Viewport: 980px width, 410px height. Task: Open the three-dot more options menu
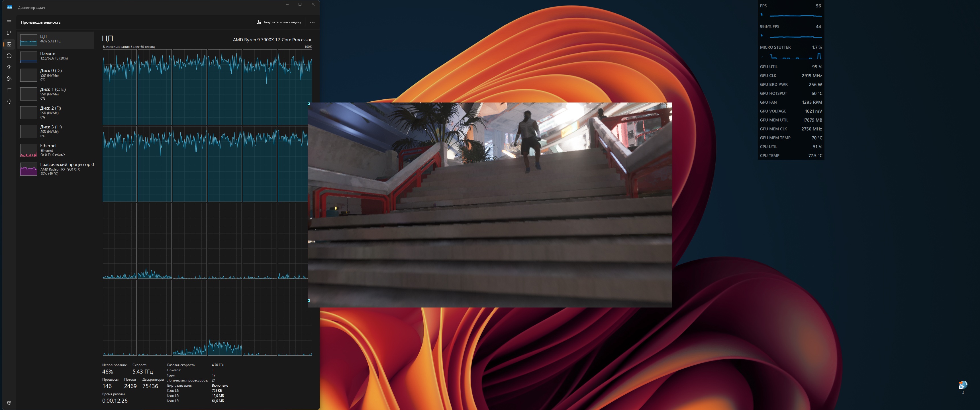click(312, 22)
